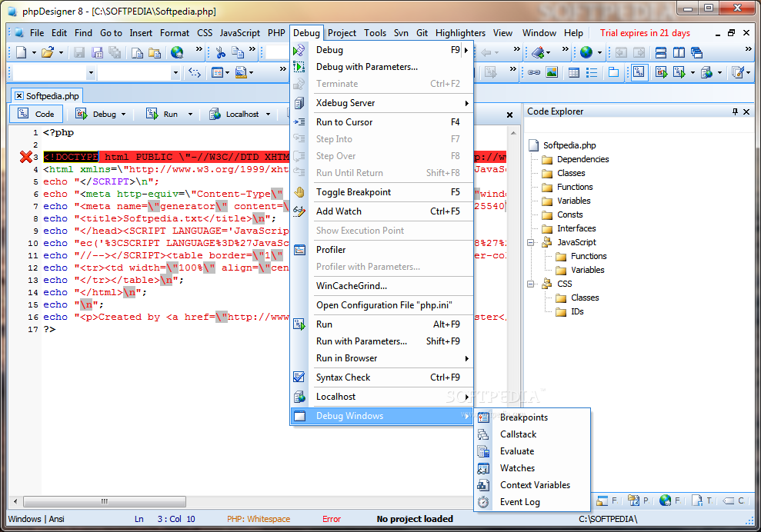
Task: Click the Event Log clock icon
Action: pos(483,502)
